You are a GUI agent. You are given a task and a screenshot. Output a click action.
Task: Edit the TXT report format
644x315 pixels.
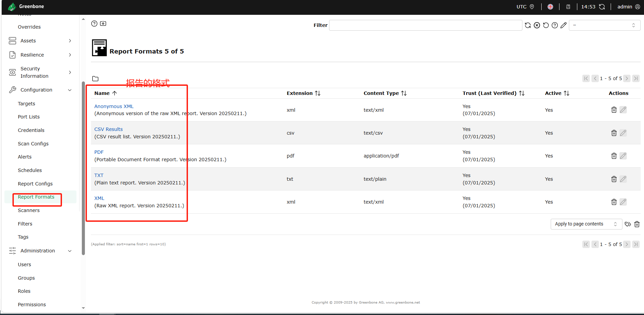tap(623, 179)
